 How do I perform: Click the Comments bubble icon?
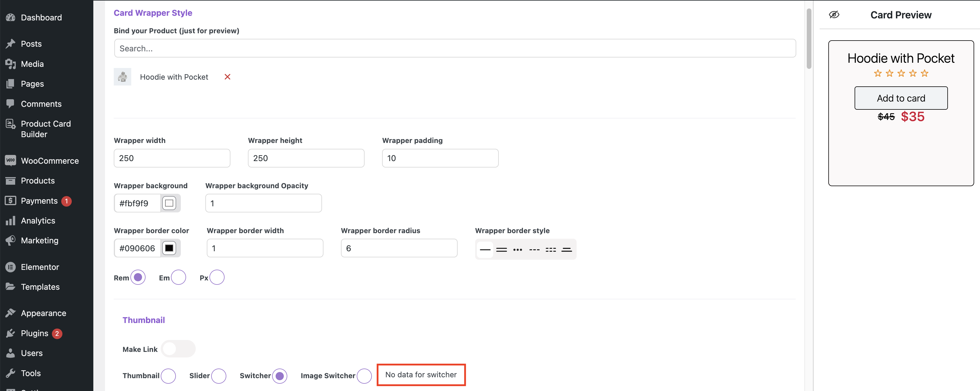(11, 104)
